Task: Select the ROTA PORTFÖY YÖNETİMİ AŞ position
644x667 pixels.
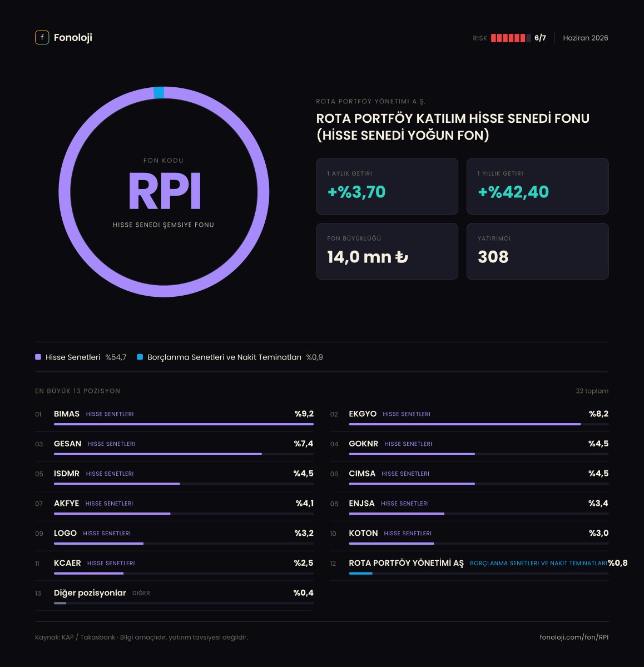Action: pos(469,567)
